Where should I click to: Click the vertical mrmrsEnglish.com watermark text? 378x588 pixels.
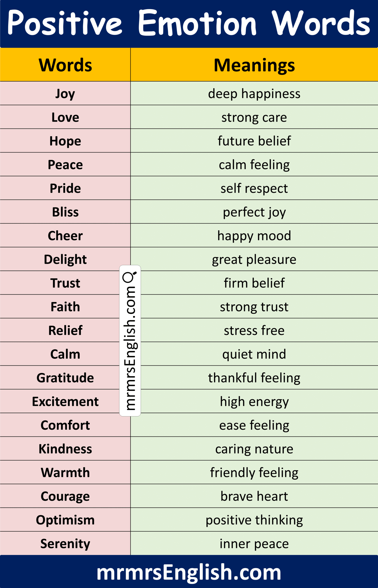130,348
